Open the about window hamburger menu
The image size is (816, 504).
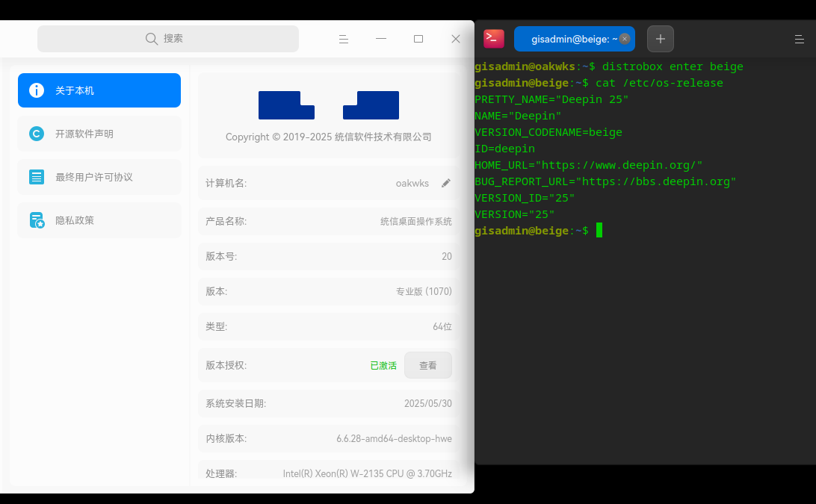(344, 39)
